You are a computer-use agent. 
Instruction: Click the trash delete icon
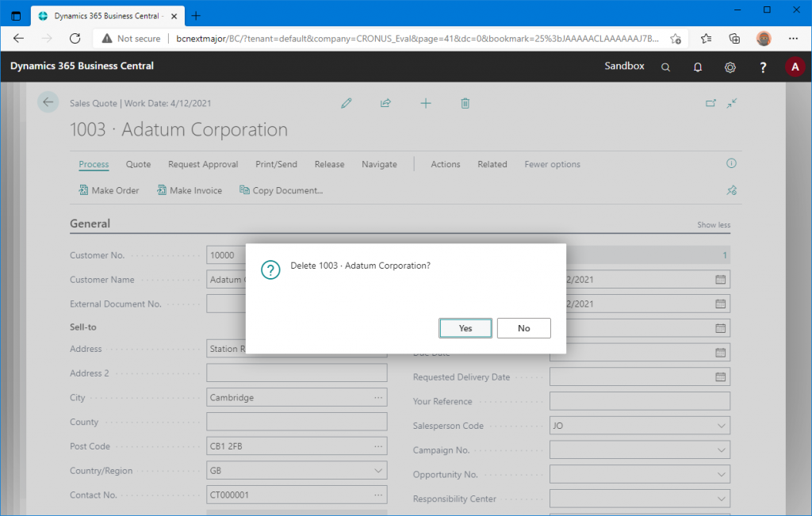tap(465, 104)
